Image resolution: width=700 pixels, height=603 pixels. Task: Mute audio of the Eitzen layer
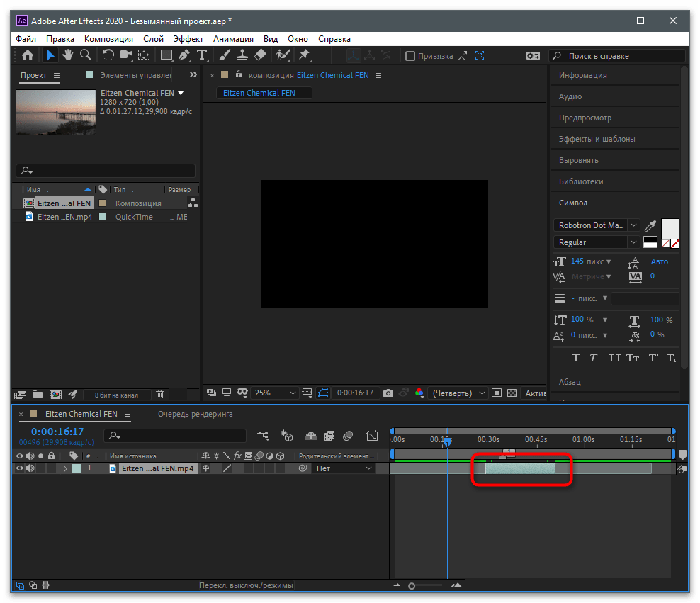[30, 468]
